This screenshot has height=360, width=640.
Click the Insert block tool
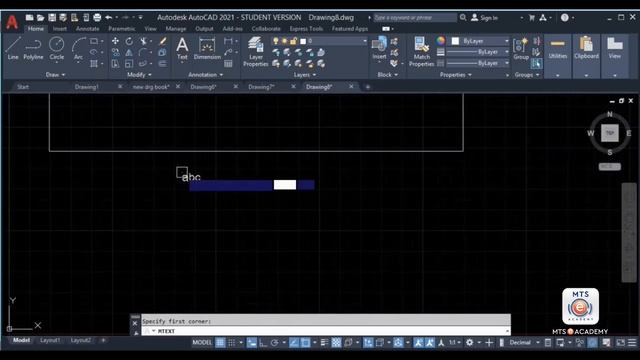379,48
